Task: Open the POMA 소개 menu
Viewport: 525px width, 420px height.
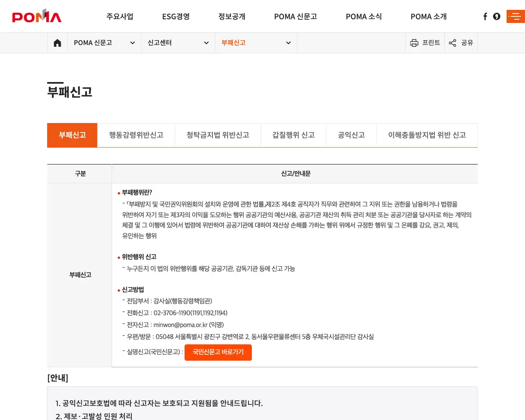Action: tap(429, 16)
